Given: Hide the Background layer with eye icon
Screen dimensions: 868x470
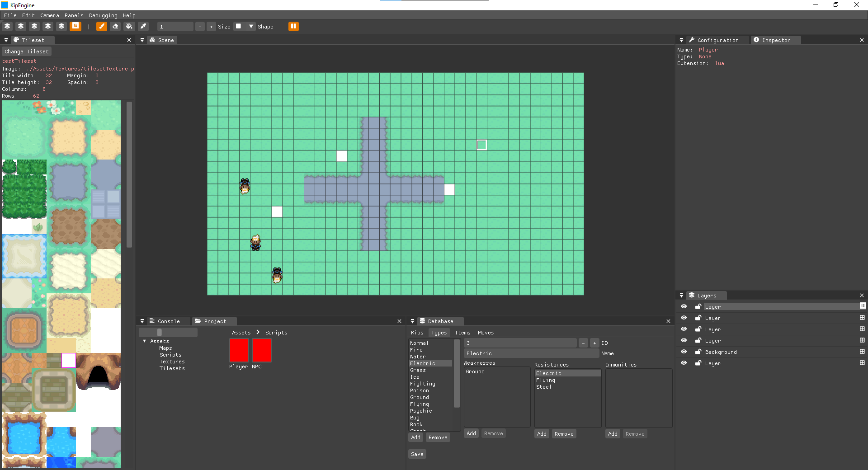Looking at the screenshot, I should [684, 352].
